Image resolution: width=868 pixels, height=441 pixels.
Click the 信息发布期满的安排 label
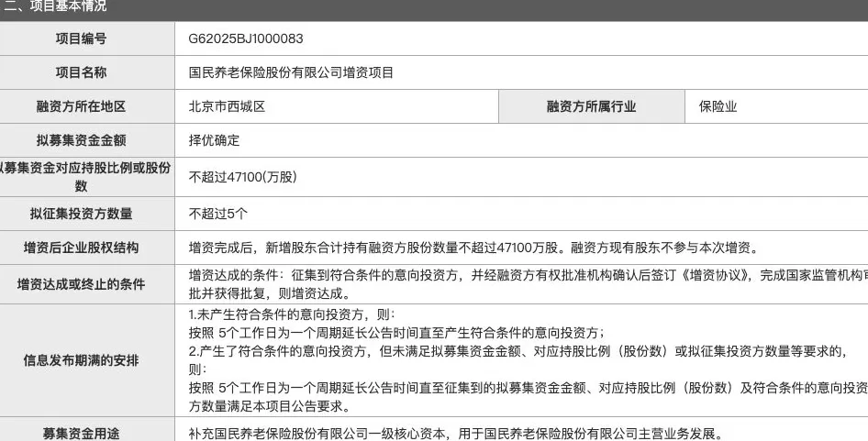[81, 360]
